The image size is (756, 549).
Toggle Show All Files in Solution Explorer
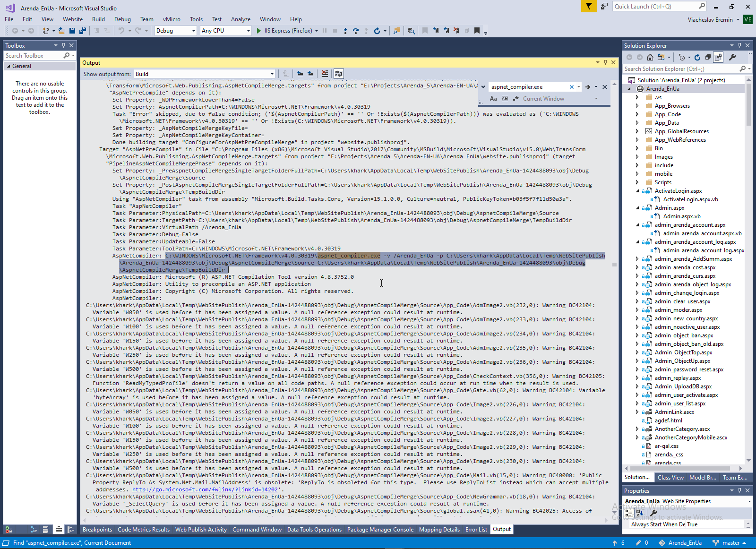click(718, 57)
